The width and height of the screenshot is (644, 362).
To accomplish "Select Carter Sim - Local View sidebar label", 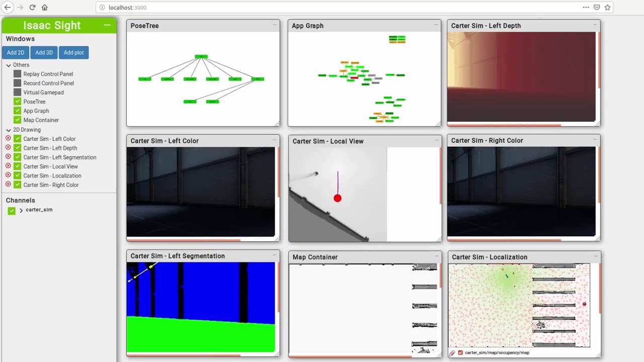I will [x=50, y=166].
